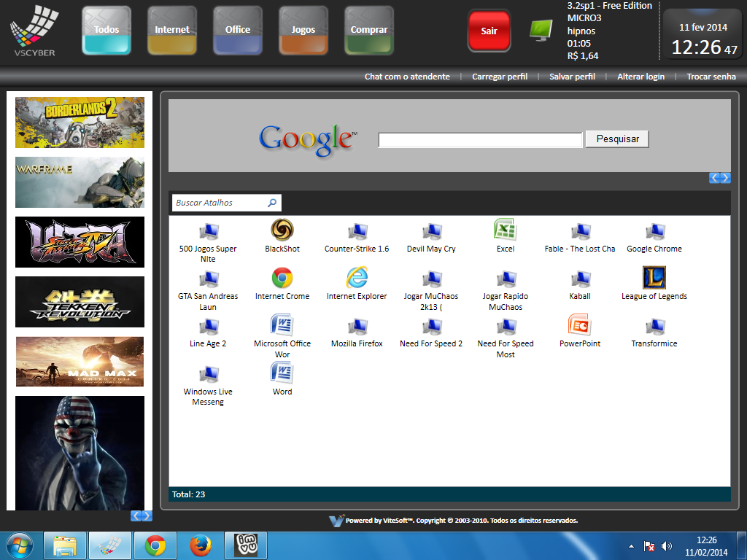Open Google Chrome shortcut in list

(654, 238)
